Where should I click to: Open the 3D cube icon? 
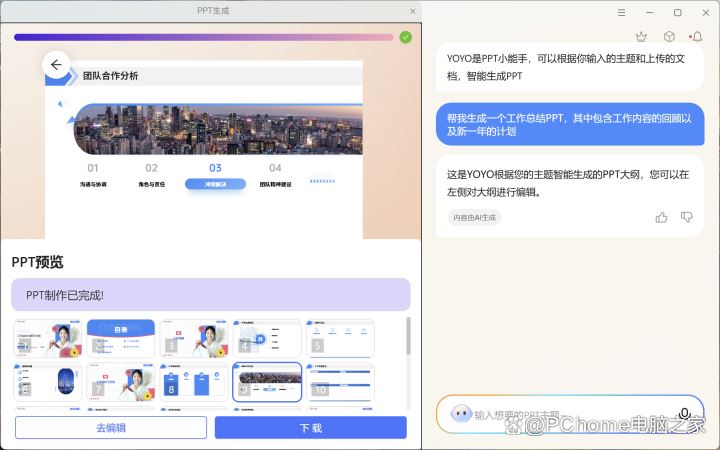(x=669, y=37)
